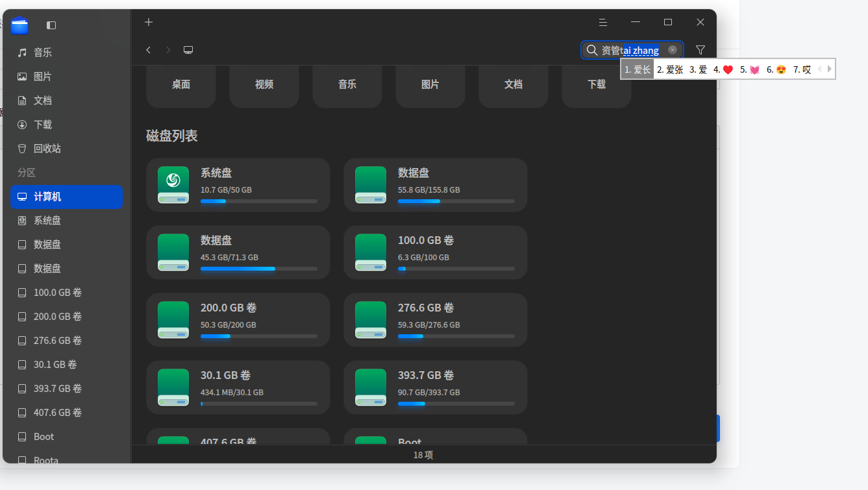Open 图片 in the sidebar

click(66, 77)
